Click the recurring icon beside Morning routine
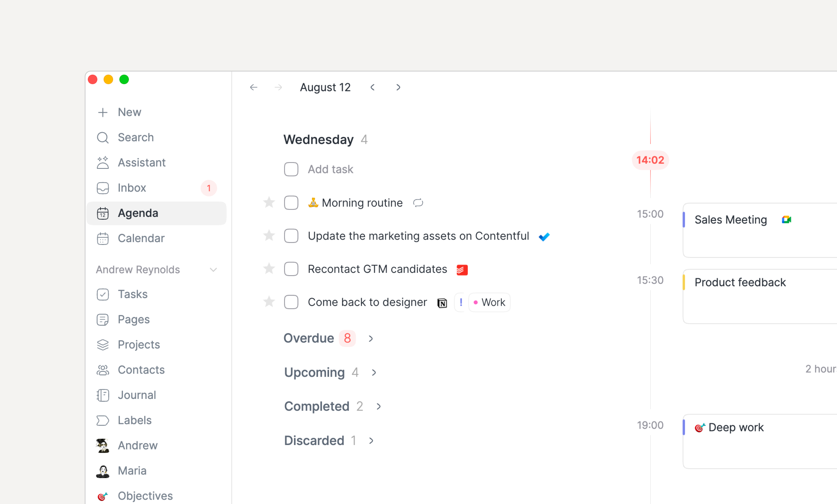837x504 pixels. (x=418, y=203)
